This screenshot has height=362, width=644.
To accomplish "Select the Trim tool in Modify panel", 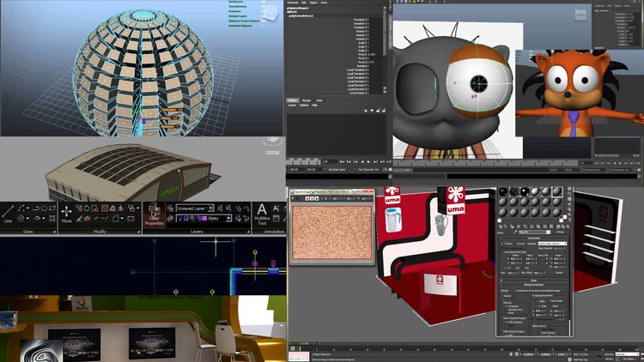I will (96, 219).
